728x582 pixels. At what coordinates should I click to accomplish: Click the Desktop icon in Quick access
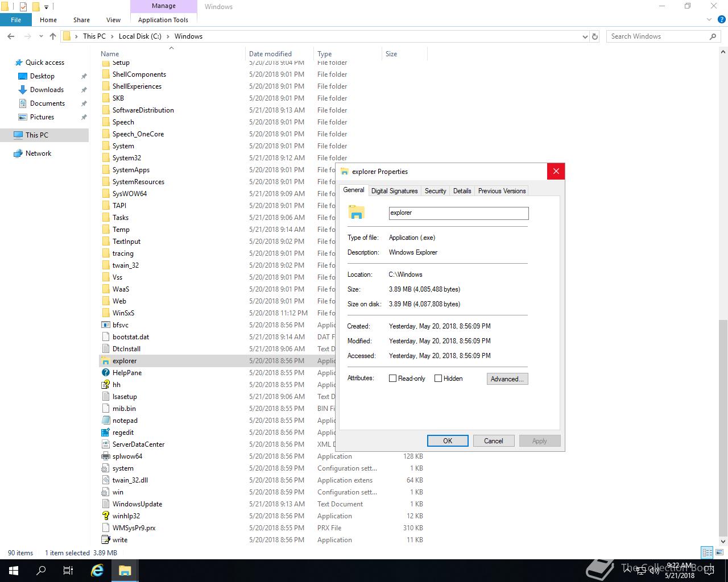coord(23,76)
